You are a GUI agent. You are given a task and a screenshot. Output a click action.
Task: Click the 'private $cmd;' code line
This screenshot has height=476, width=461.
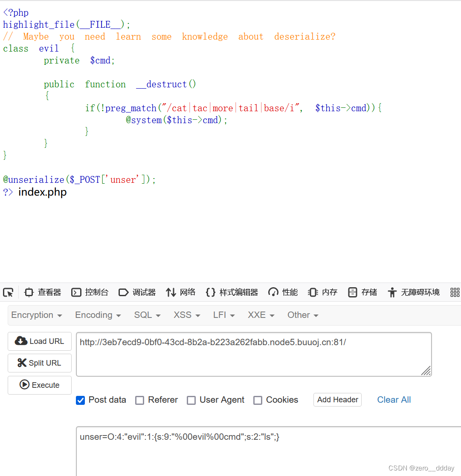coord(79,61)
